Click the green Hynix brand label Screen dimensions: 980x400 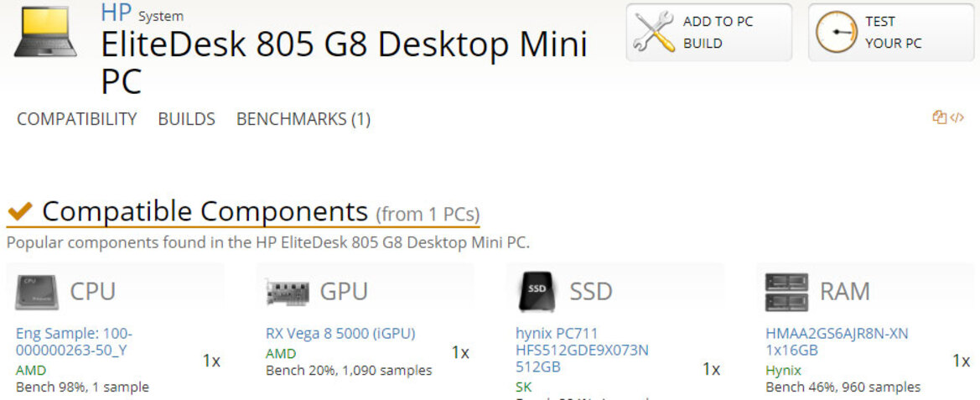(783, 371)
